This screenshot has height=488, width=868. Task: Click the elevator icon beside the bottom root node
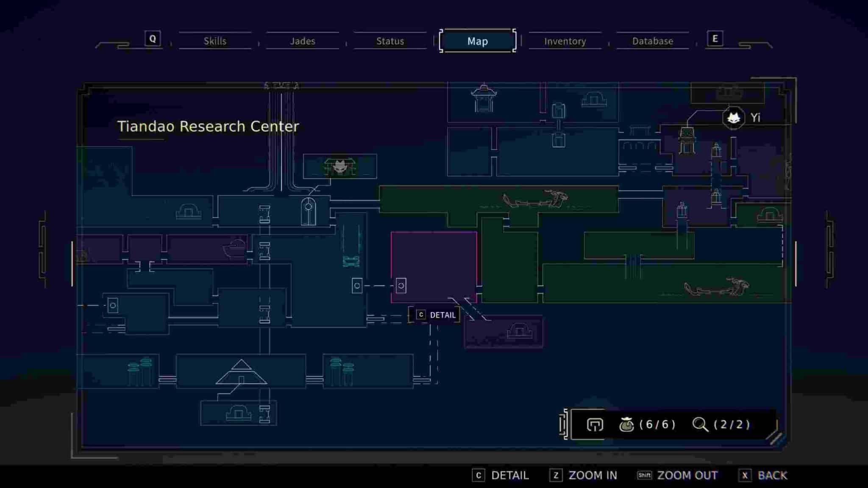pos(264,413)
